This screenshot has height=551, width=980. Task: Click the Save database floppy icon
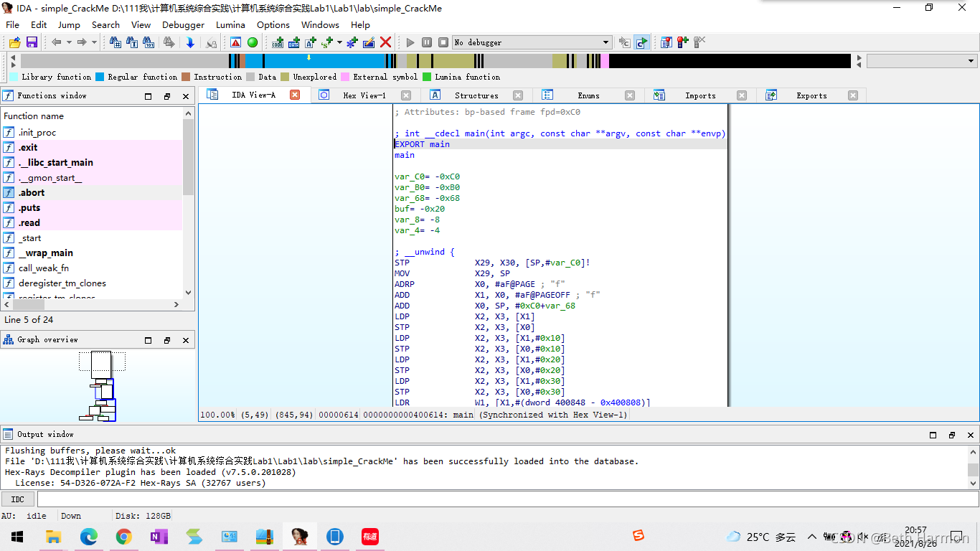(x=32, y=42)
